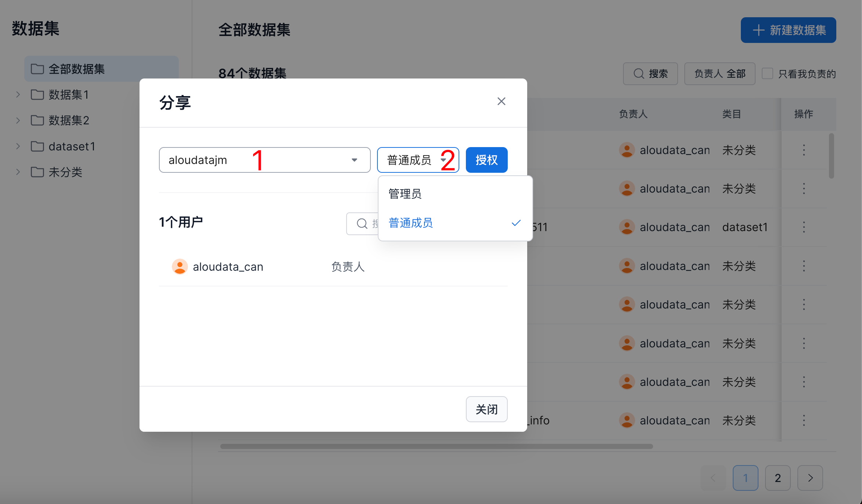
Task: Choose 管理员 from role options
Action: click(x=405, y=194)
